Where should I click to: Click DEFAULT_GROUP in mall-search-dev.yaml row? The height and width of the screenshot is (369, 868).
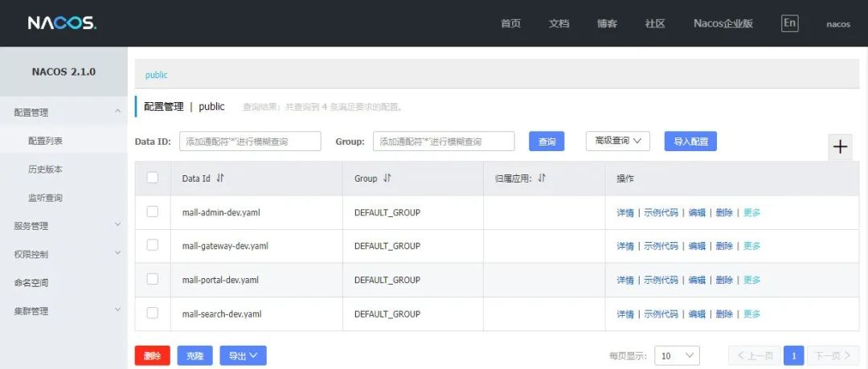pyautogui.click(x=387, y=314)
